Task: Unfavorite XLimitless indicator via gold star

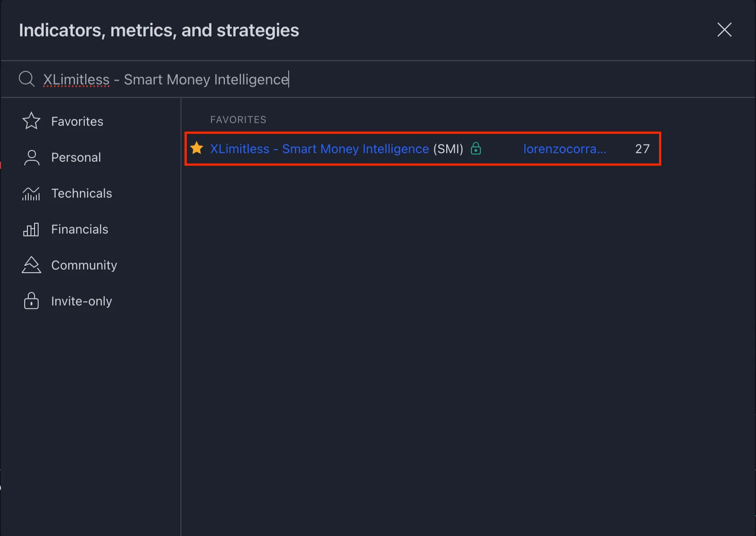Action: [x=197, y=148]
